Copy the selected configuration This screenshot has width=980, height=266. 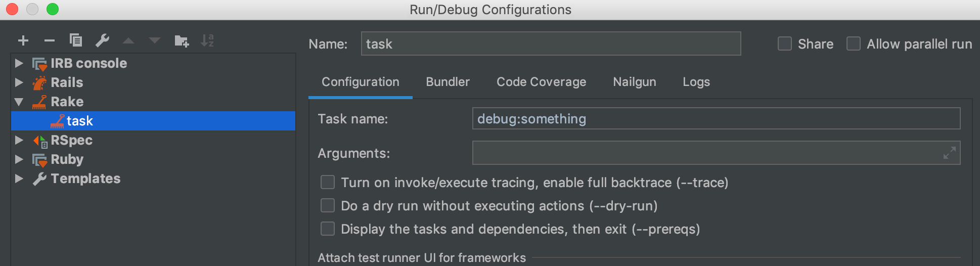tap(76, 40)
